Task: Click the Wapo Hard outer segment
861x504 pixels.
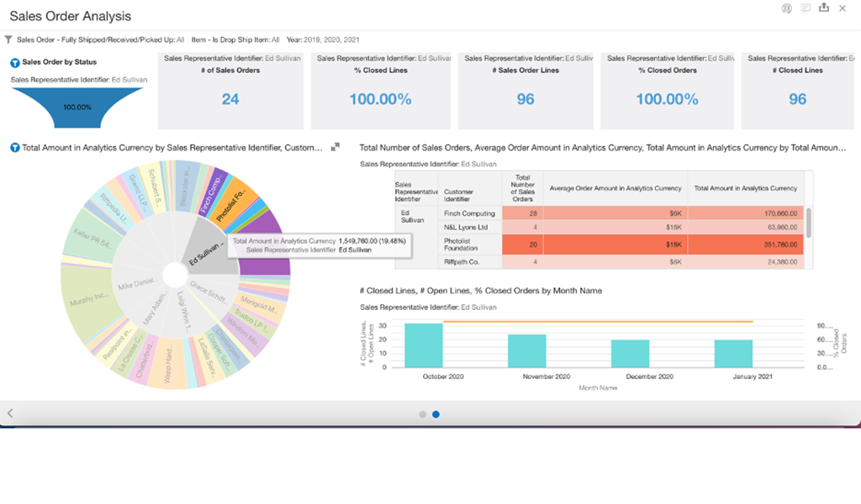Action: (x=169, y=365)
